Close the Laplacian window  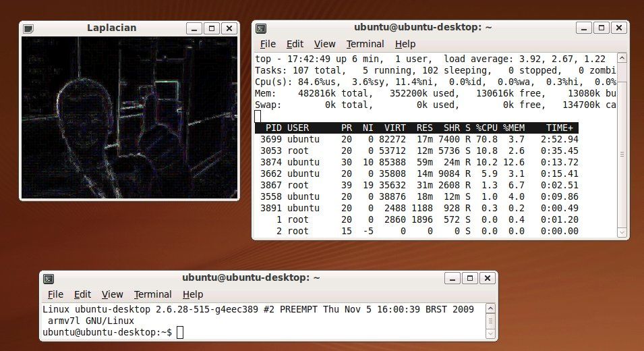pos(229,28)
